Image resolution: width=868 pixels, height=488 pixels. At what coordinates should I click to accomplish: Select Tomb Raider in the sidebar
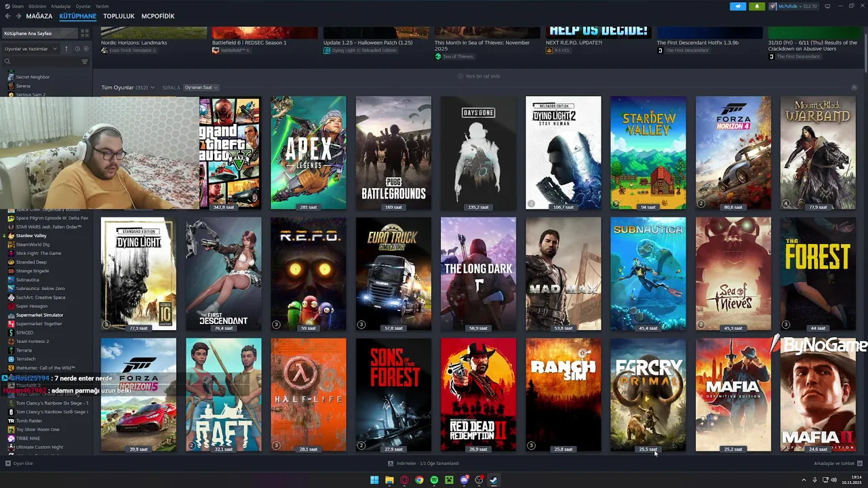[29, 421]
